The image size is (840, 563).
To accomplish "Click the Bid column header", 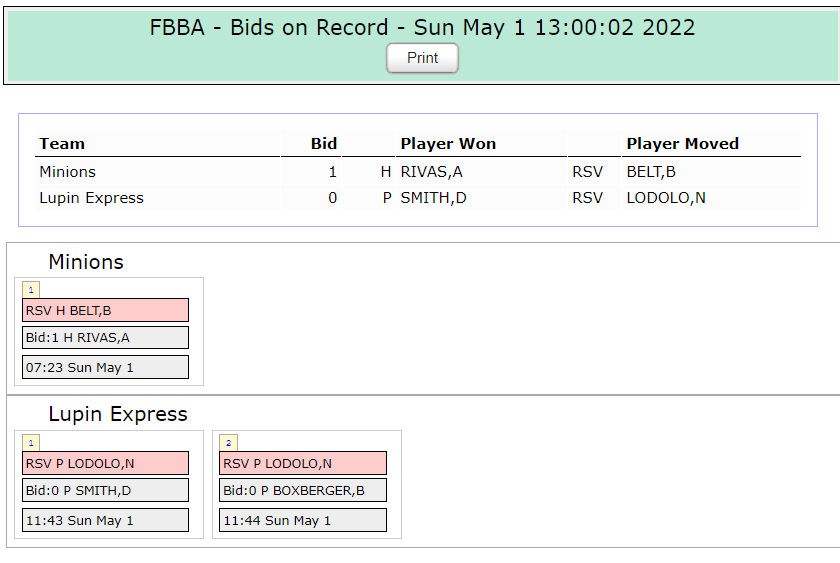I will pyautogui.click(x=323, y=144).
